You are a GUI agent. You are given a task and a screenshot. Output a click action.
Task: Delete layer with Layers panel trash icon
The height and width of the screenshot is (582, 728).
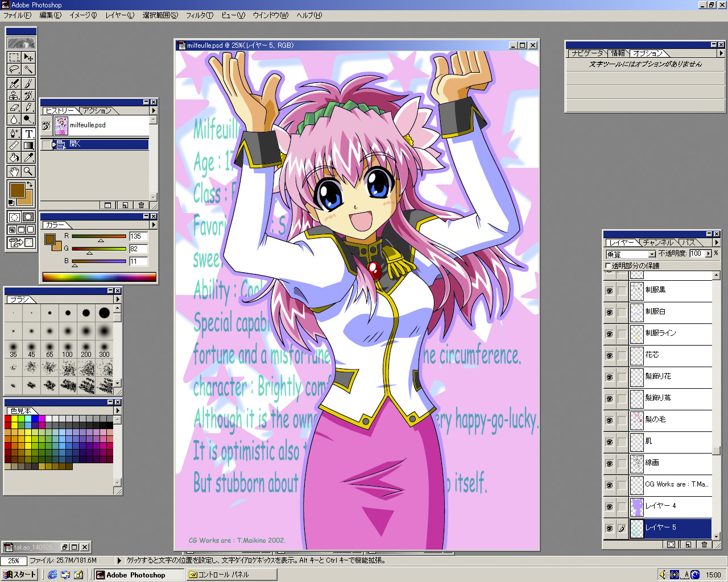704,544
